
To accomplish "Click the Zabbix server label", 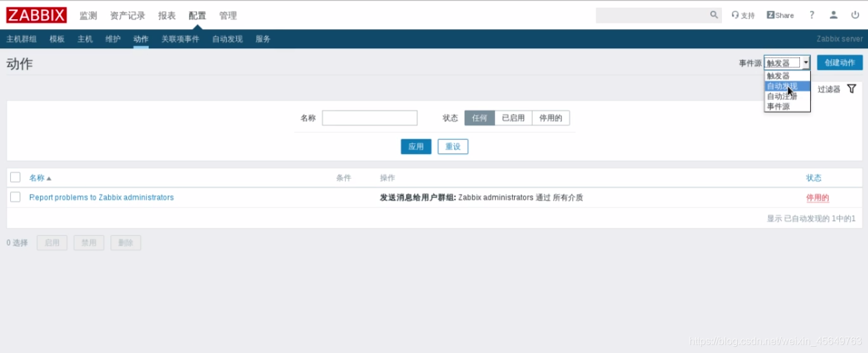I will 840,39.
